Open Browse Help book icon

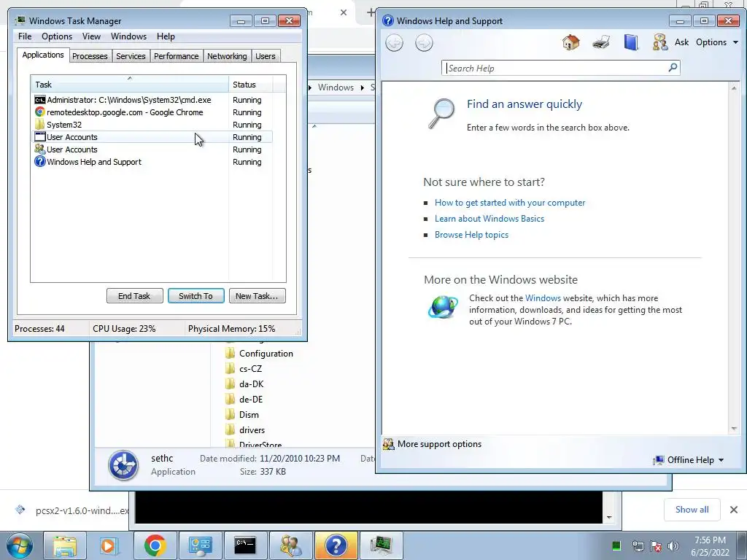tap(631, 42)
